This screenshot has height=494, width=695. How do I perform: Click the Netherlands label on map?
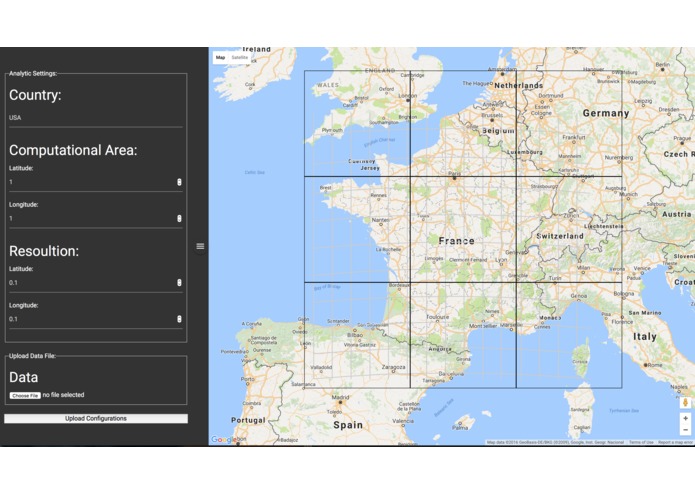click(519, 85)
